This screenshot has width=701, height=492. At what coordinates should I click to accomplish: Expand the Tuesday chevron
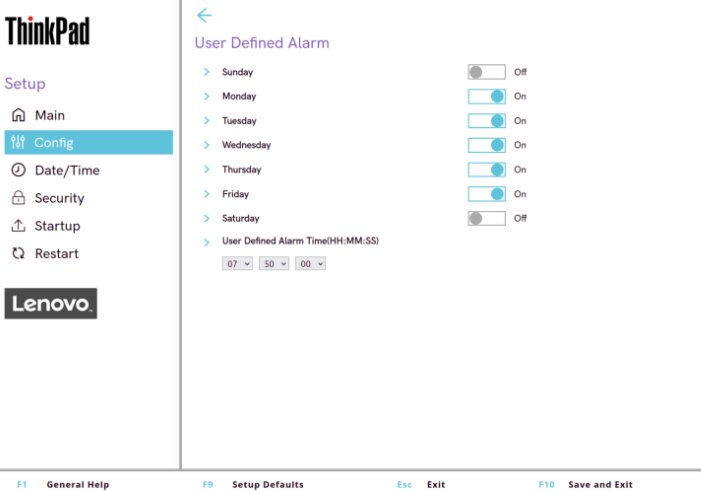(x=207, y=121)
